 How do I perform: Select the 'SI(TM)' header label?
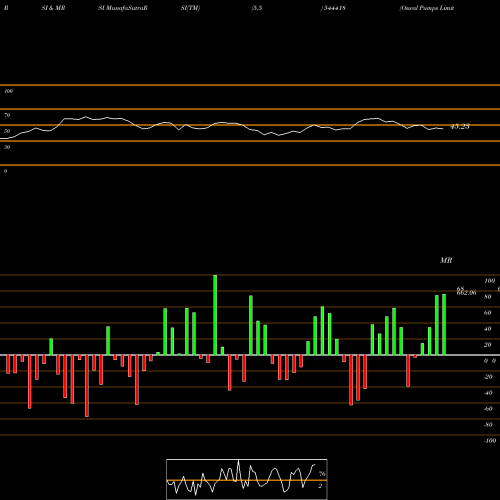coord(190,8)
